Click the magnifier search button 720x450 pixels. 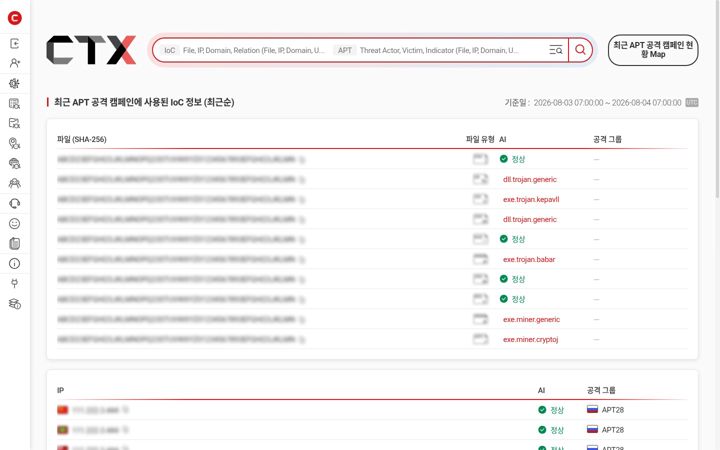(x=580, y=50)
